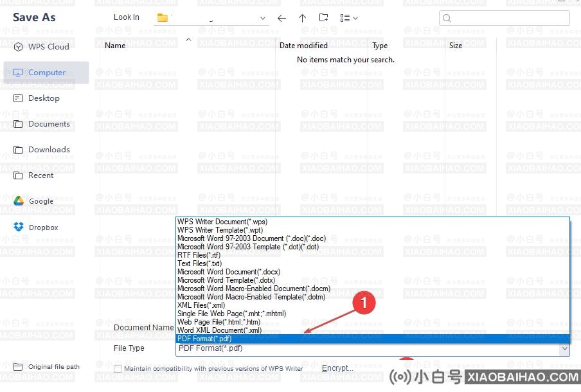Choose Word Macro-Enabled Template (*.dotm)

[x=372, y=297]
